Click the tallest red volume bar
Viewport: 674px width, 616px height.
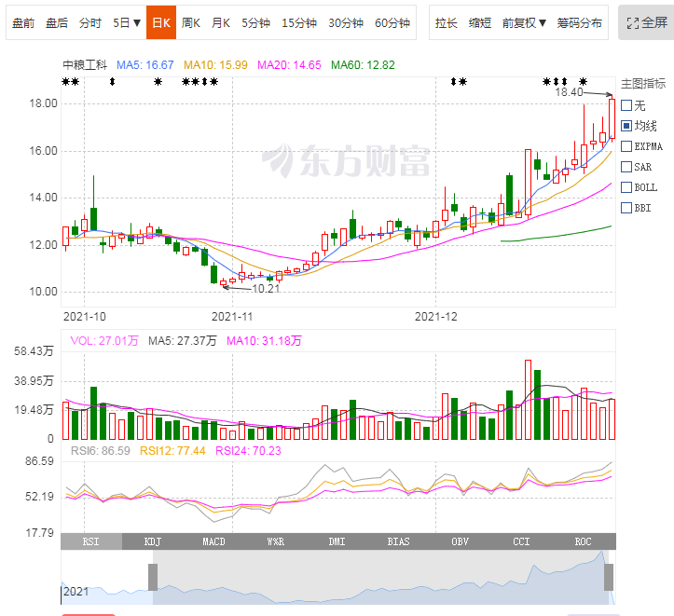pos(528,400)
